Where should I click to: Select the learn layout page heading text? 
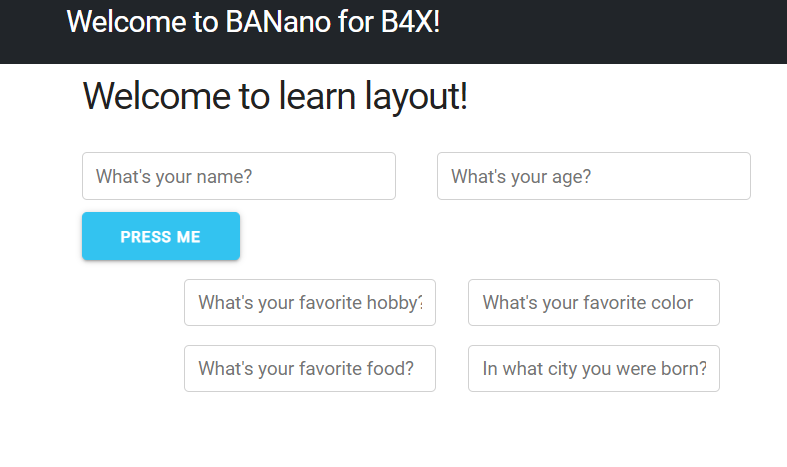275,97
